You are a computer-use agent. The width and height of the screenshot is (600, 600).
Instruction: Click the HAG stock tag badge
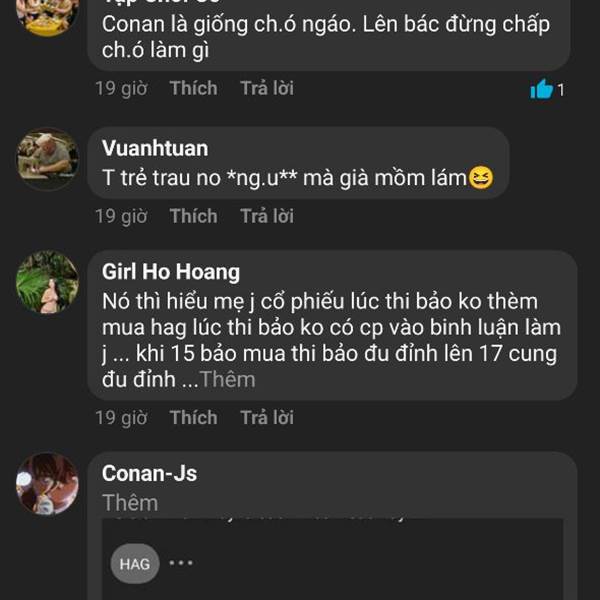pyautogui.click(x=134, y=564)
